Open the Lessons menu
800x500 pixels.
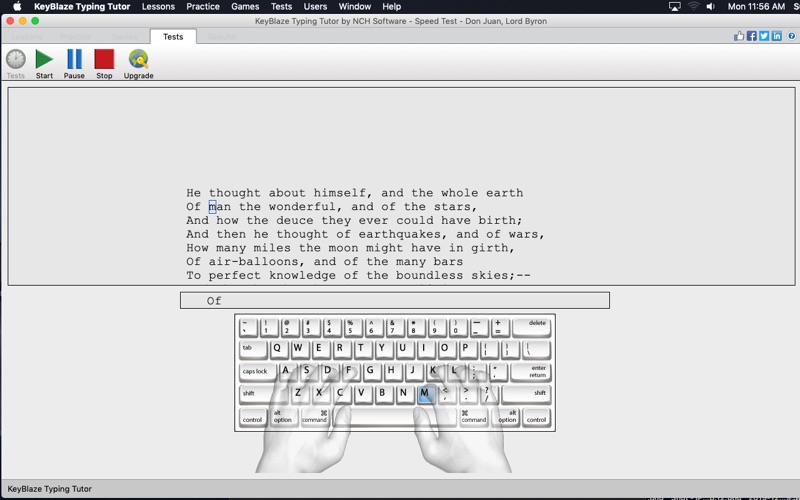[x=158, y=7]
